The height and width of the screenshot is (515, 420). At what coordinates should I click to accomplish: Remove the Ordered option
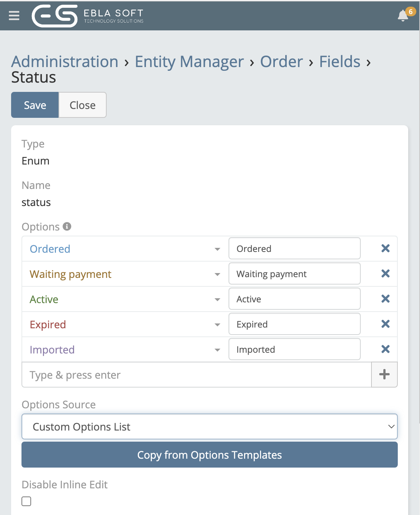pos(385,248)
